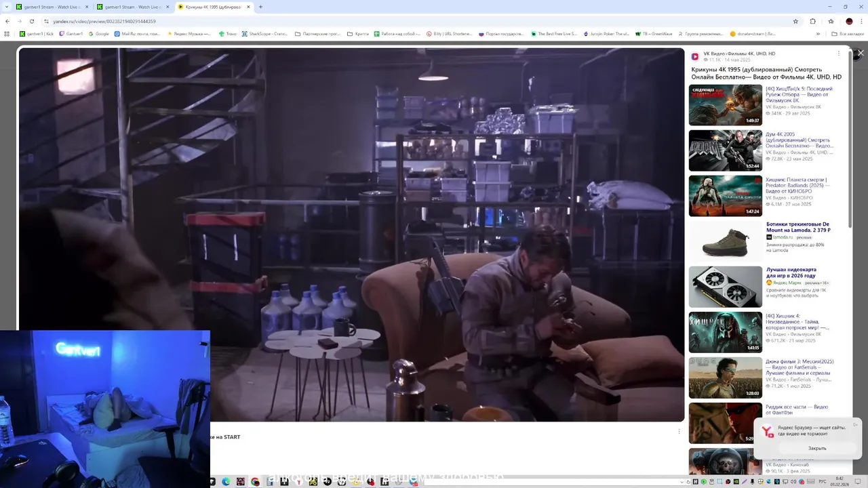868x488 pixels.
Task: Open Microsoft Edge from the taskbar
Action: click(x=226, y=482)
